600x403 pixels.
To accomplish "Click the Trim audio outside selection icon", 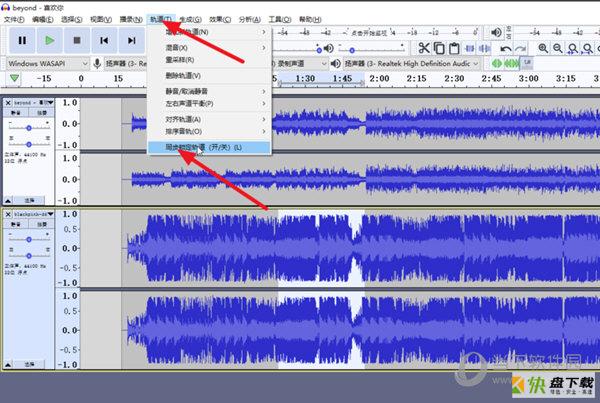I will (470, 48).
